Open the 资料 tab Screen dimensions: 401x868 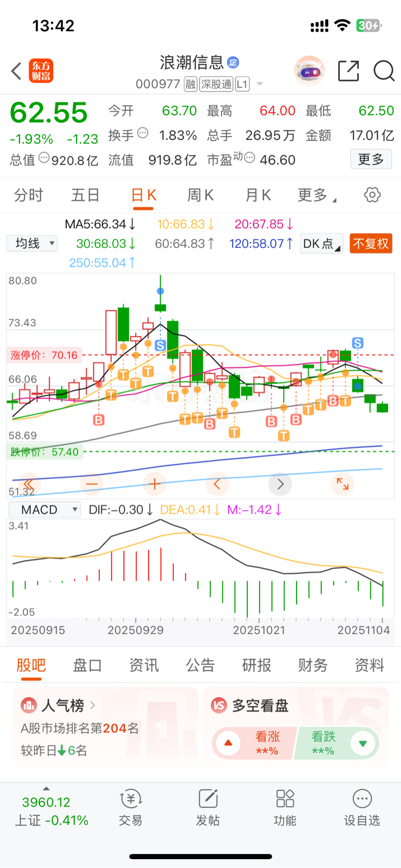[x=370, y=665]
